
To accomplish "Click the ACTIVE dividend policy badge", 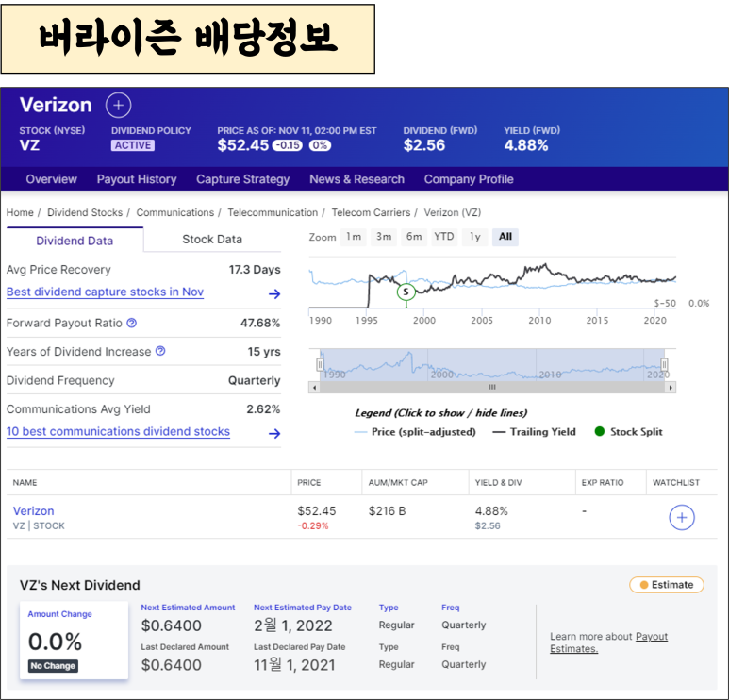I will point(133,145).
